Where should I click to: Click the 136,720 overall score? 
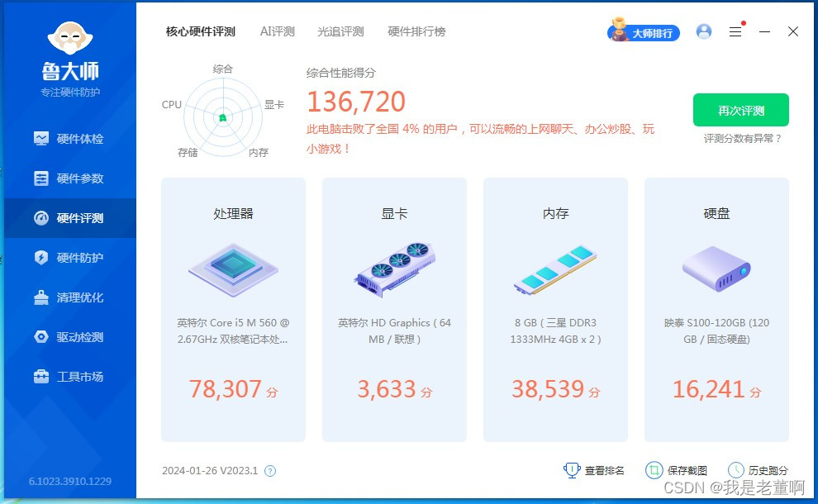(x=356, y=102)
